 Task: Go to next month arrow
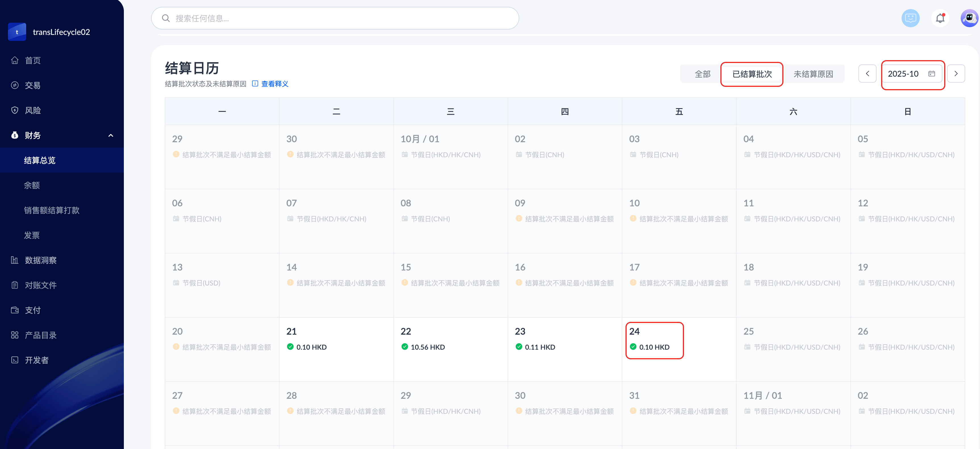[x=956, y=74]
